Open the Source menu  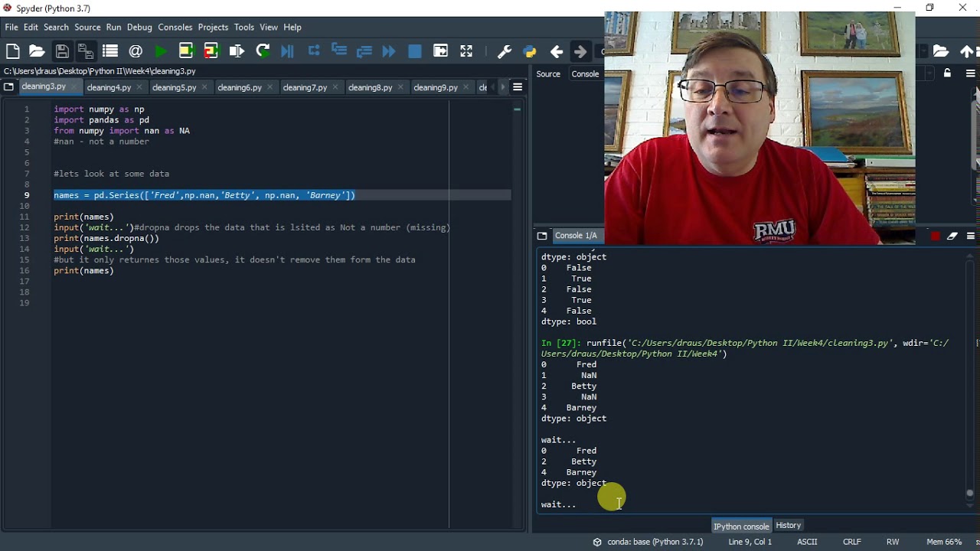tap(87, 27)
